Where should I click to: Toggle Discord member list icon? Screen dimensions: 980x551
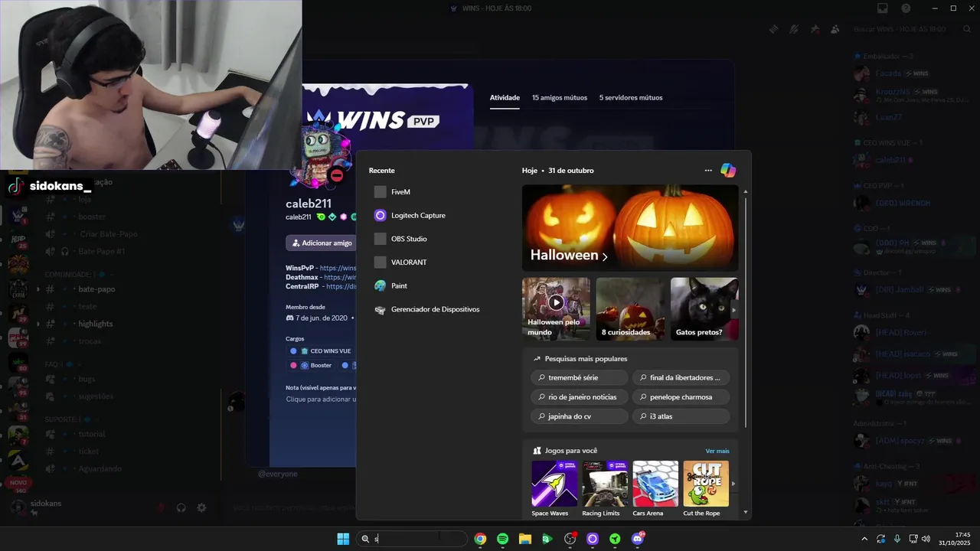(x=835, y=29)
